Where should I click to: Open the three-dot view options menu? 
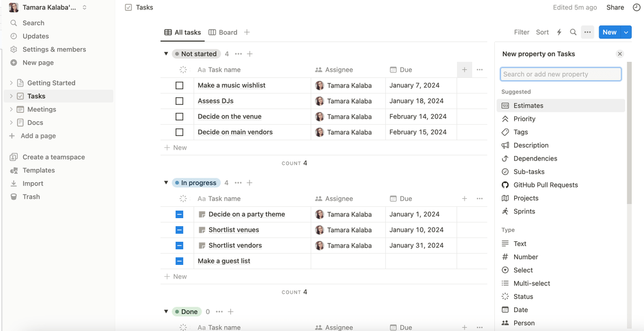tap(588, 32)
